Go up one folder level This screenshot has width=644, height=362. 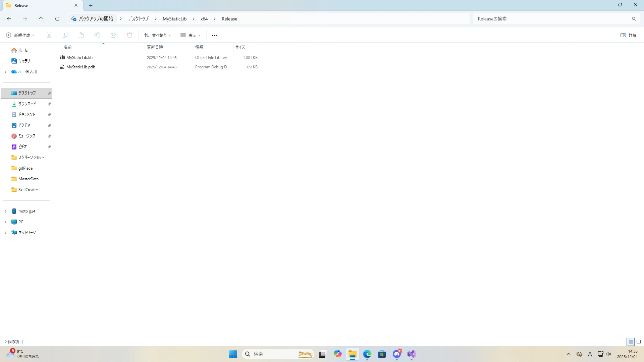coord(41,19)
